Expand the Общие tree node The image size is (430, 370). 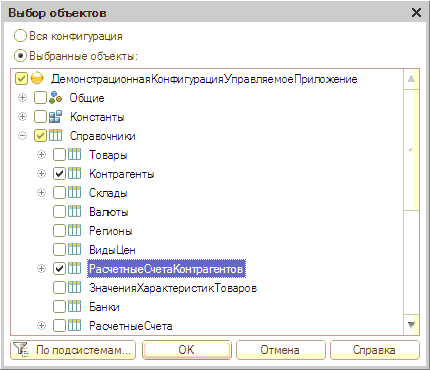[x=22, y=98]
